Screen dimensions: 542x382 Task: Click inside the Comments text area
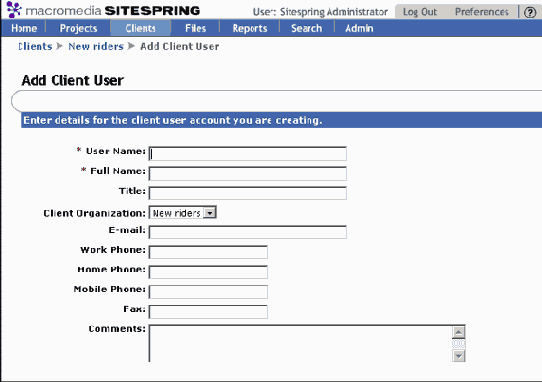click(300, 343)
